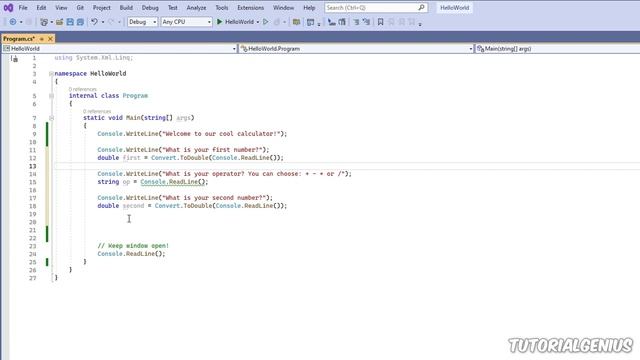Click the 0 references link above class Program

click(x=83, y=89)
